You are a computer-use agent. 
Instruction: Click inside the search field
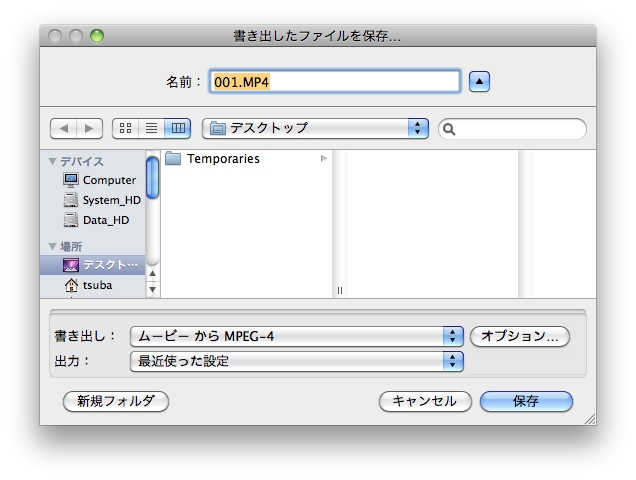[512, 129]
